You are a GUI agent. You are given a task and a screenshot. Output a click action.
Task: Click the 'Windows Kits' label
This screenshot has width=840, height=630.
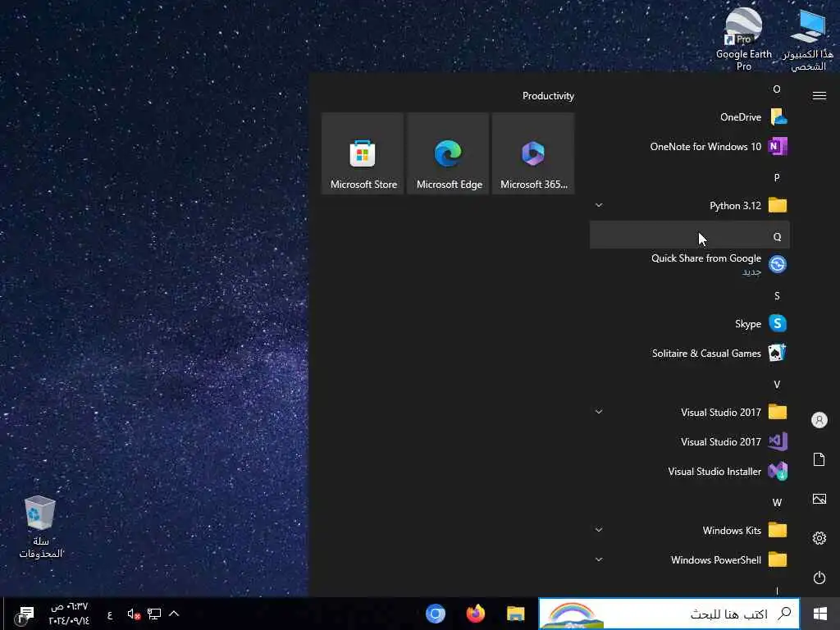click(x=732, y=531)
